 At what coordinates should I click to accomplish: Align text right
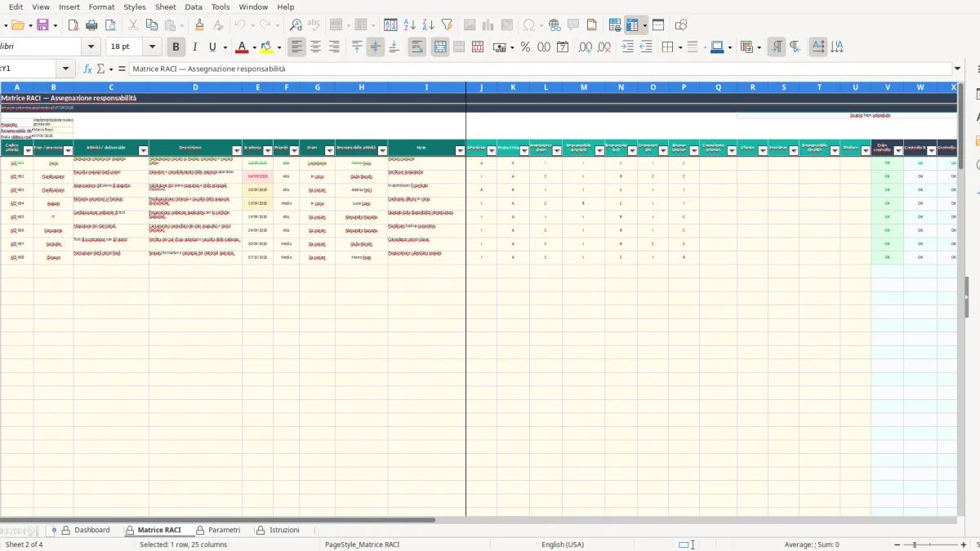334,47
